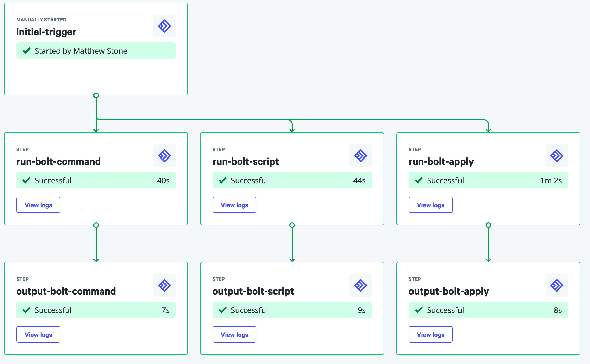Click run-bolt-apply Successful 1m 2s status
The height and width of the screenshot is (364, 590).
pyautogui.click(x=488, y=180)
